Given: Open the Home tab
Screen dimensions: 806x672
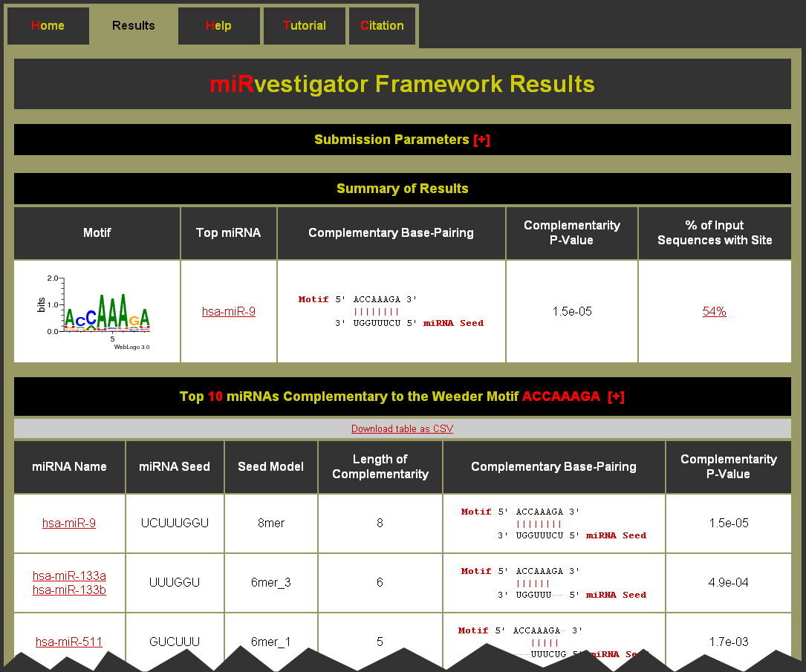Looking at the screenshot, I should (x=48, y=26).
